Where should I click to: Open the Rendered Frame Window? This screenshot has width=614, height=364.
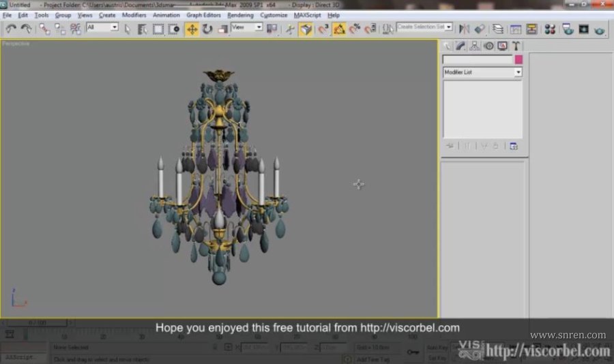583,29
